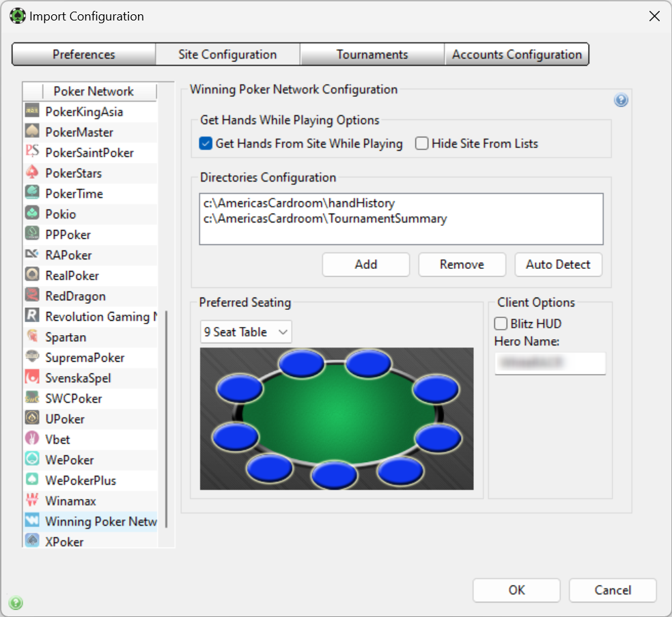Open the 9 Seat Table dropdown

click(x=246, y=332)
